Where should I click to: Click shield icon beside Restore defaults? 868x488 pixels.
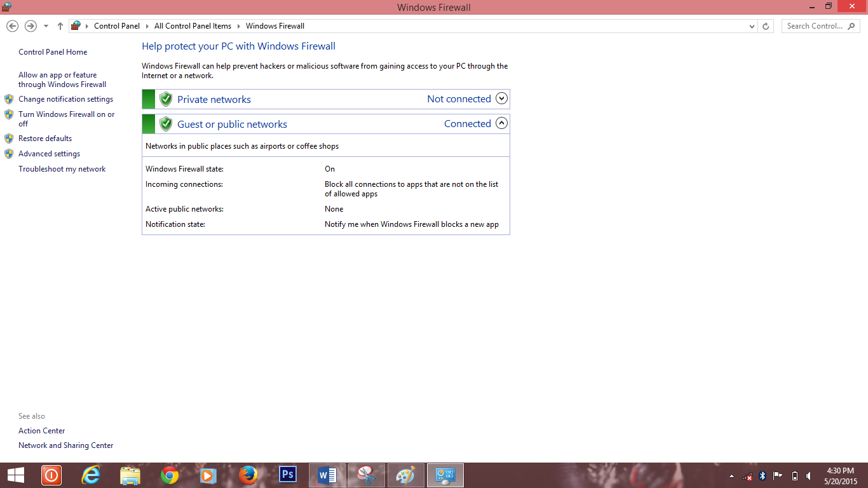(x=9, y=139)
